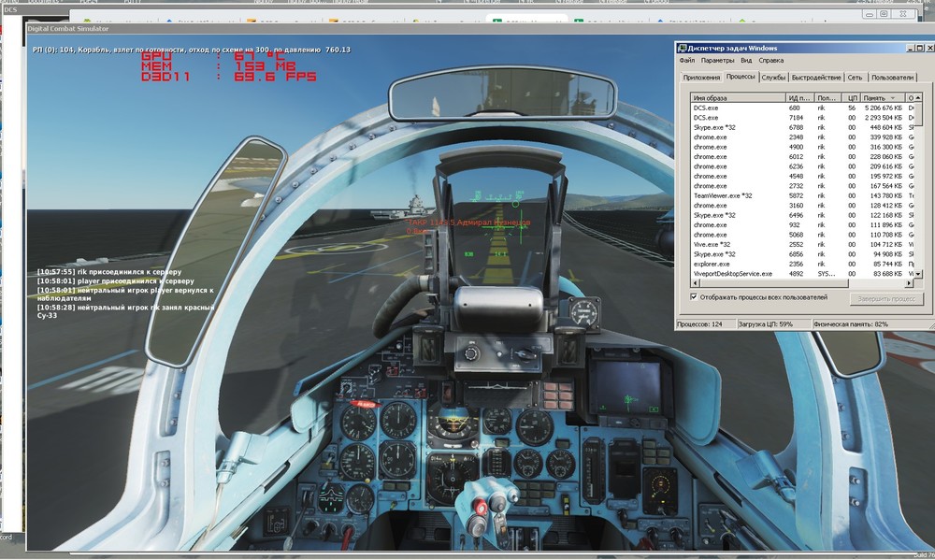Image resolution: width=935 pixels, height=560 pixels.
Task: Open the Справка menu
Action: click(771, 60)
